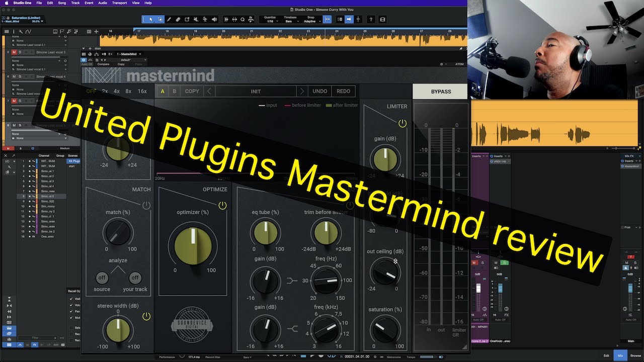Image resolution: width=644 pixels, height=362 pixels.
Task: Select the VREV-140 insert on the FX channel
Action: tap(501, 161)
